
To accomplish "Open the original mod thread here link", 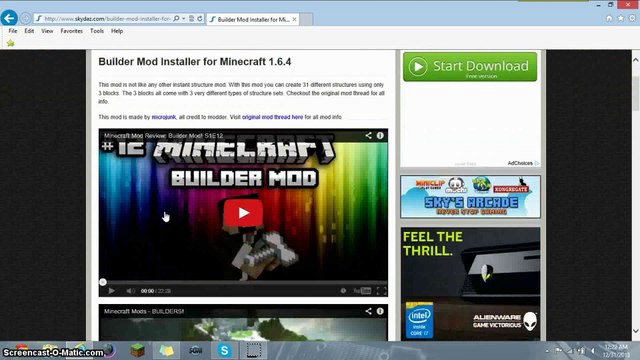I will 272,117.
